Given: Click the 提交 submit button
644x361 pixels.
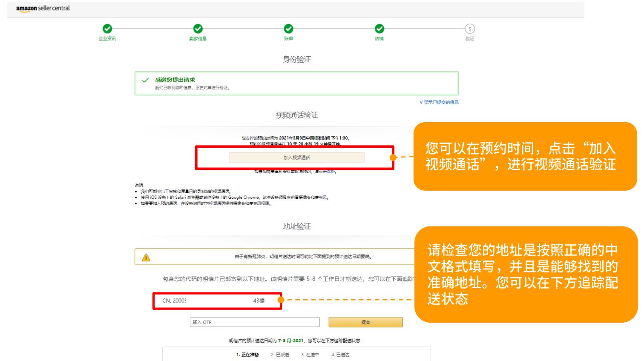Looking at the screenshot, I should tap(365, 322).
